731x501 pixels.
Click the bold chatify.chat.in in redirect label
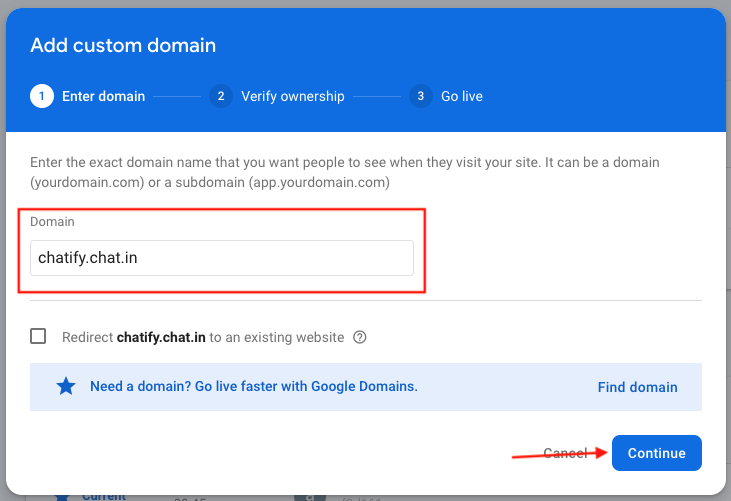pyautogui.click(x=161, y=337)
